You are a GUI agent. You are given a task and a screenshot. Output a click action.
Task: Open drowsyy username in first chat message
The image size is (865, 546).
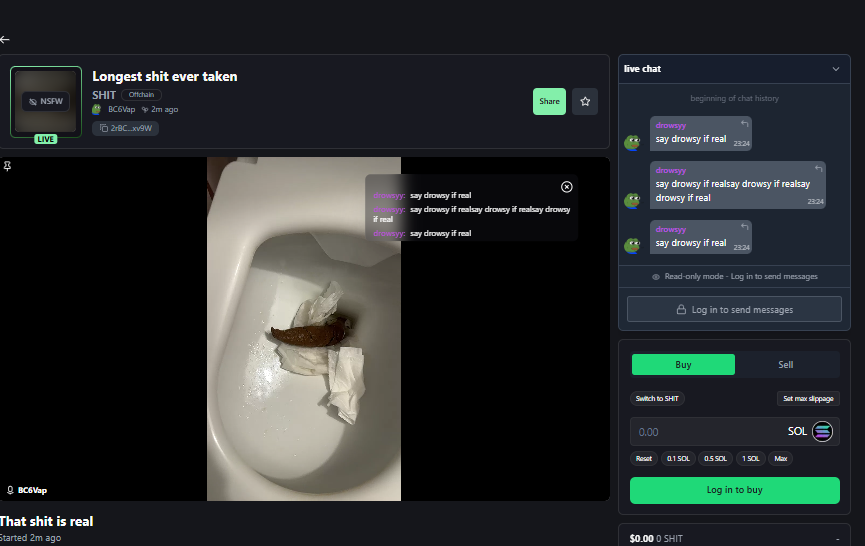tap(670, 125)
